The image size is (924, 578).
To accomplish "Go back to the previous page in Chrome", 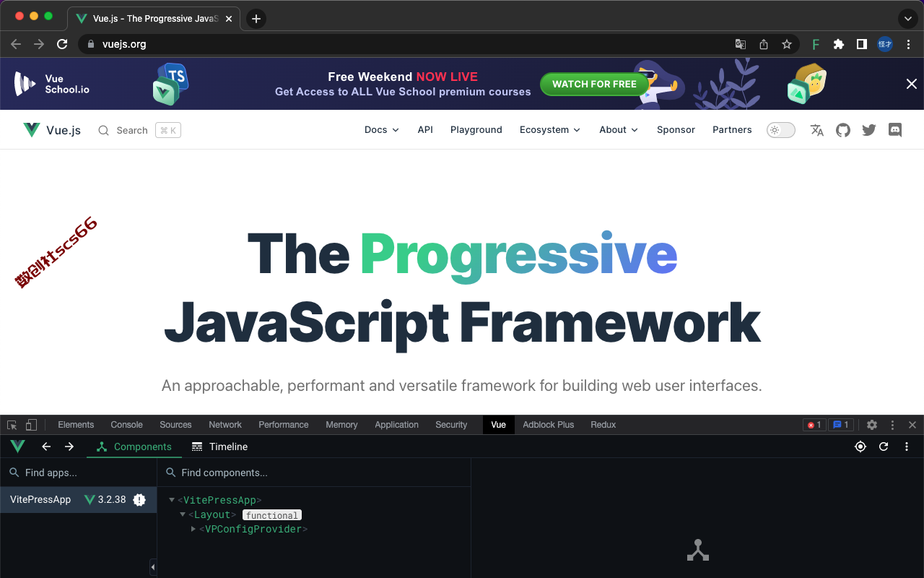I will pyautogui.click(x=16, y=44).
